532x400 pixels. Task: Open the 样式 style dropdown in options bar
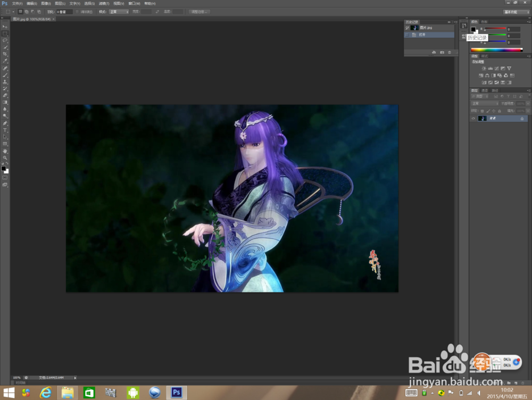[x=119, y=12]
